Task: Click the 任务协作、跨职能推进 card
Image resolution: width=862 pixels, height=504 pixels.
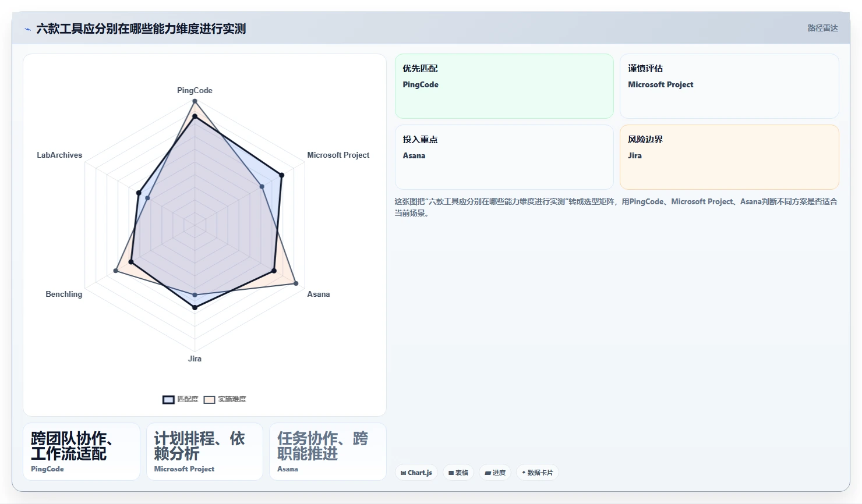Action: point(328,452)
